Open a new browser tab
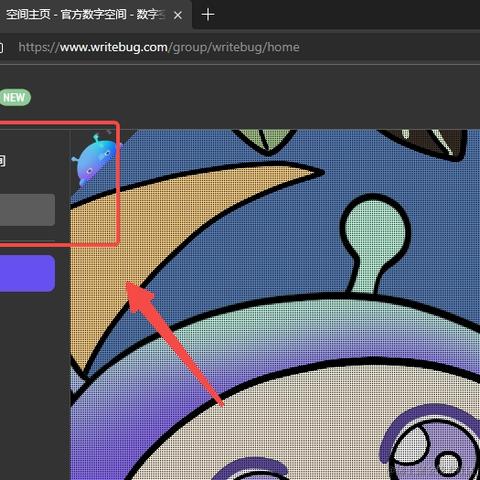 208,15
